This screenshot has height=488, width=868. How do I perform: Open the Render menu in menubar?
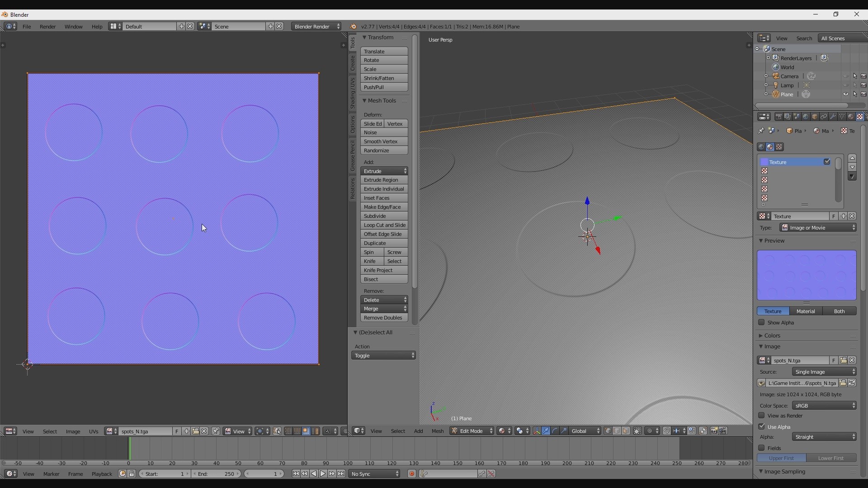point(47,26)
